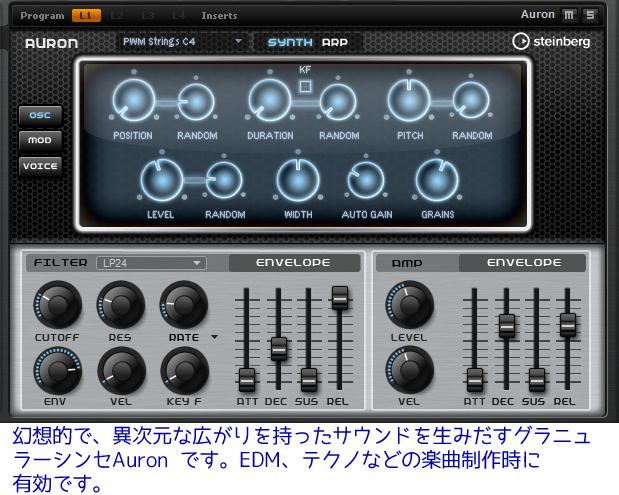
Task: Click the POSITION knob
Action: 134,99
